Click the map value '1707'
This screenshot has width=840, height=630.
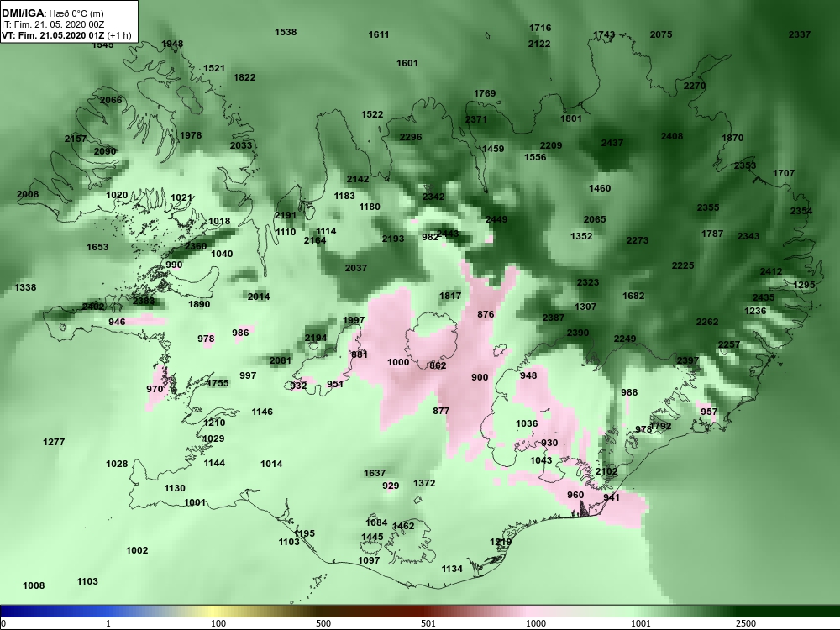(x=784, y=174)
